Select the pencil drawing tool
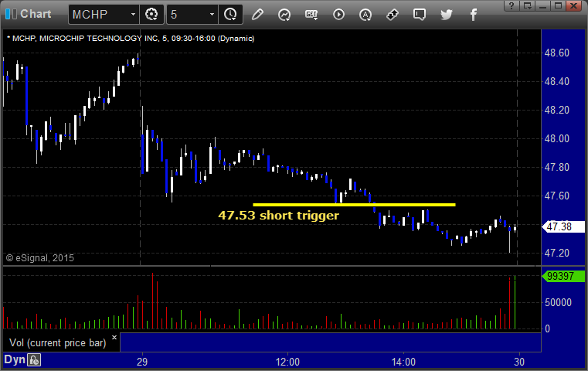This screenshot has width=588, height=371. tap(257, 15)
